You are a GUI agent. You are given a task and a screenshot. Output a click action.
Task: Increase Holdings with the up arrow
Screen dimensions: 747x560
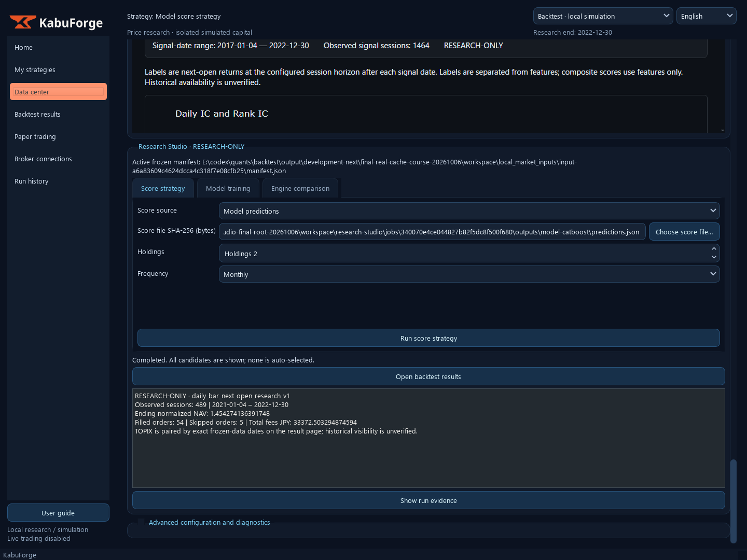(714, 249)
